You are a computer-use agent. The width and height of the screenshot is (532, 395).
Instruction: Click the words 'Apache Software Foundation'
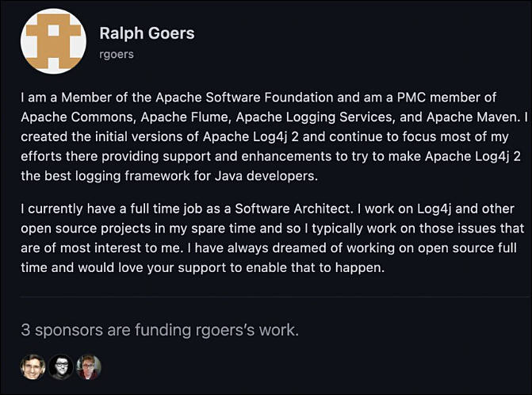click(244, 98)
